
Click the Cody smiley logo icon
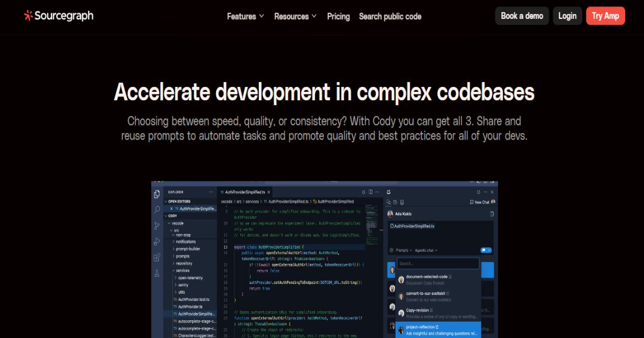pyautogui.click(x=389, y=192)
